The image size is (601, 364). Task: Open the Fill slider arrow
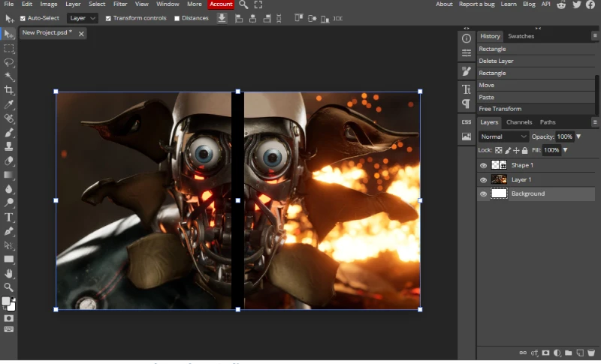pos(565,150)
